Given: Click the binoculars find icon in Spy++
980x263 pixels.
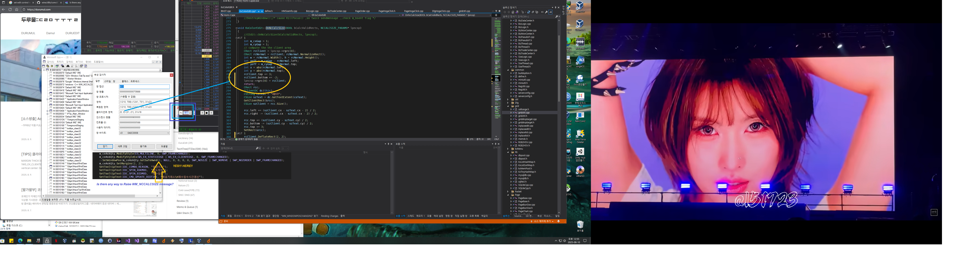Looking at the screenshot, I should click(68, 66).
